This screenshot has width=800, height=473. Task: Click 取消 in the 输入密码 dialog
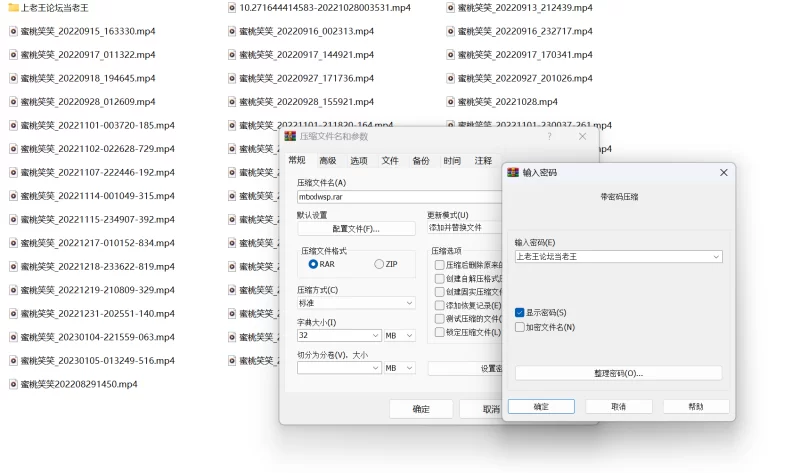[x=619, y=407]
